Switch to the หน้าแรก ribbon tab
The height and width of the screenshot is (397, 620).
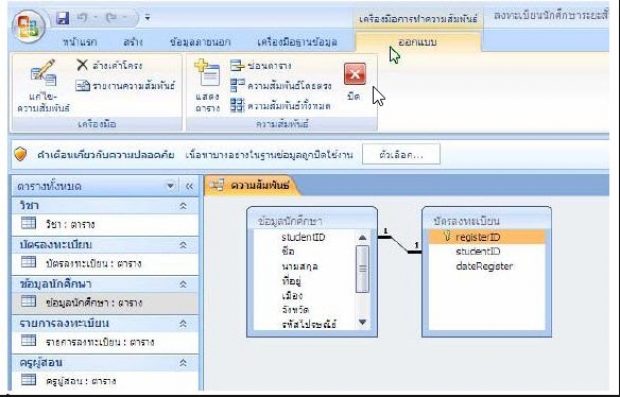click(x=80, y=42)
